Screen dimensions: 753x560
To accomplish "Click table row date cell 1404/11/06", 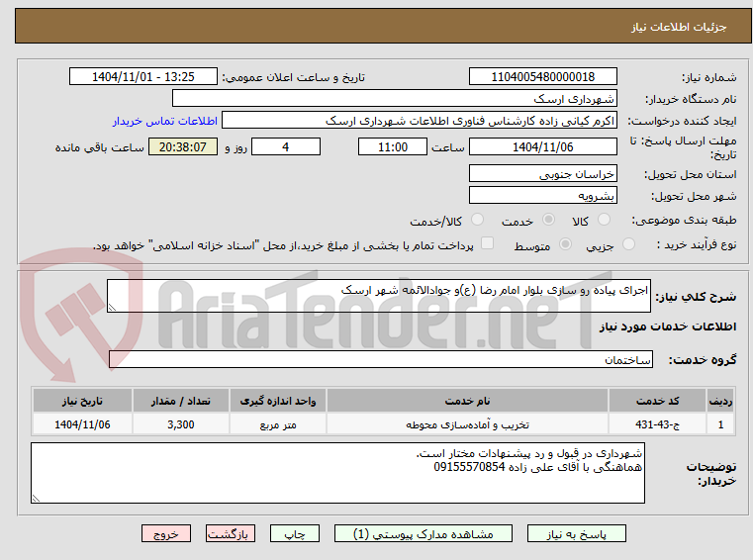I will [x=82, y=424].
